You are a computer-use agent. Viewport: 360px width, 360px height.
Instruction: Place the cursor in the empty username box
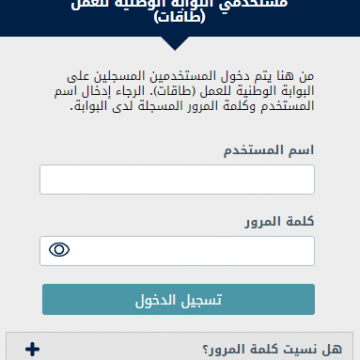point(177,179)
